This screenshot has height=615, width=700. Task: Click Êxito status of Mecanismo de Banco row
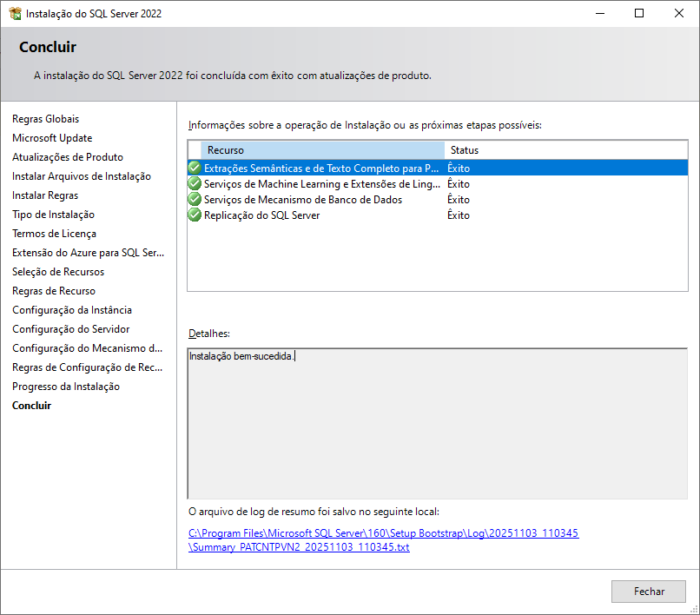pyautogui.click(x=459, y=199)
